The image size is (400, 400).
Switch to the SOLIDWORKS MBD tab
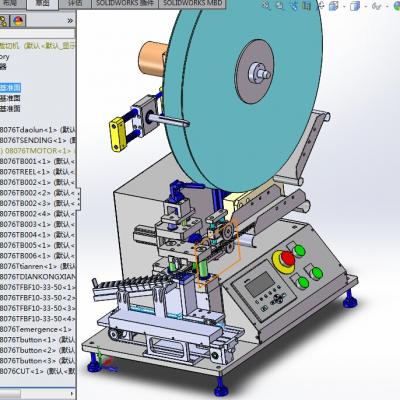193,3
